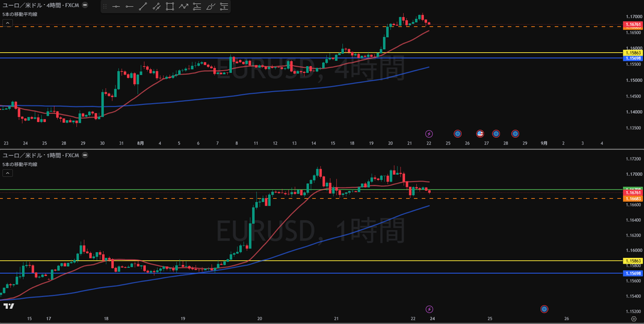644x324 pixels.
Task: Select the path arrow drawing tool
Action: click(183, 6)
